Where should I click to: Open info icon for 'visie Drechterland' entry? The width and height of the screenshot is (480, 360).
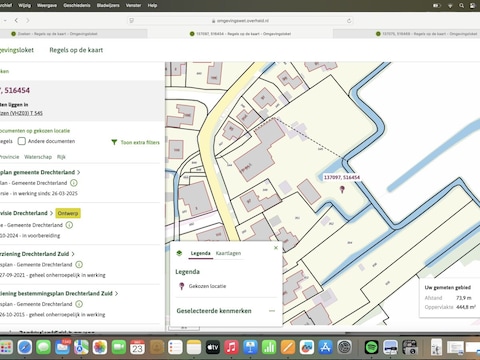coord(69,225)
